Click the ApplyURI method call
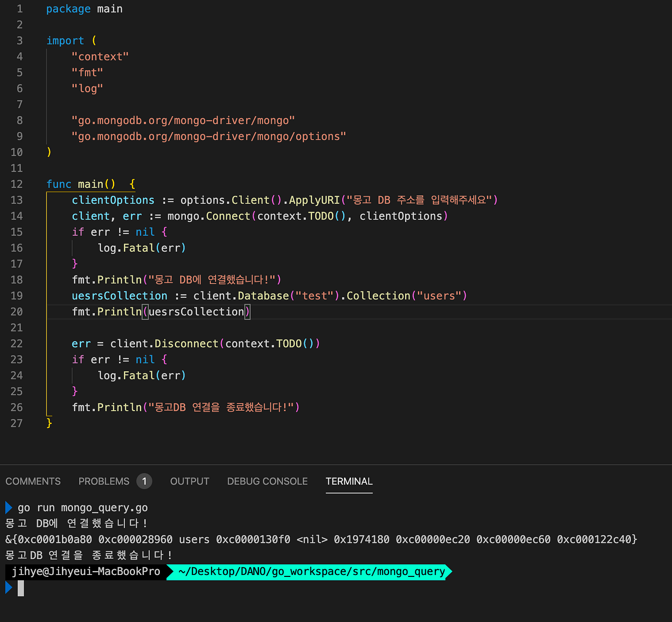 [x=314, y=200]
